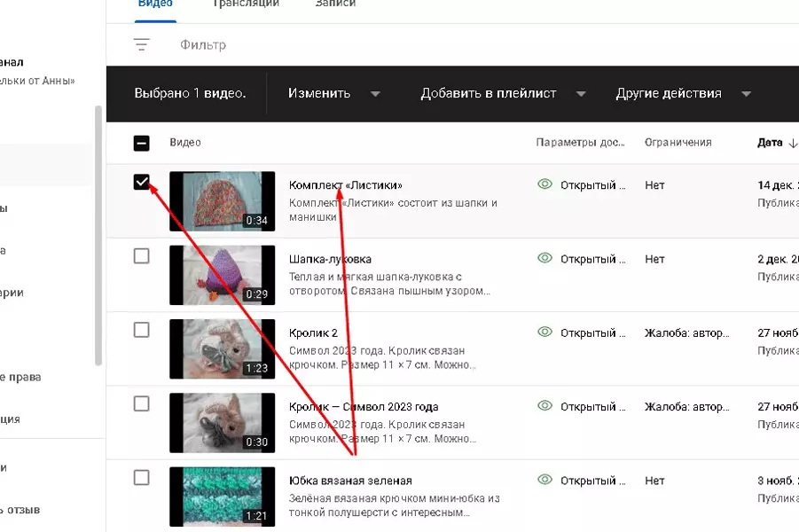Check the Кролик 2 video checkbox

[x=142, y=330]
